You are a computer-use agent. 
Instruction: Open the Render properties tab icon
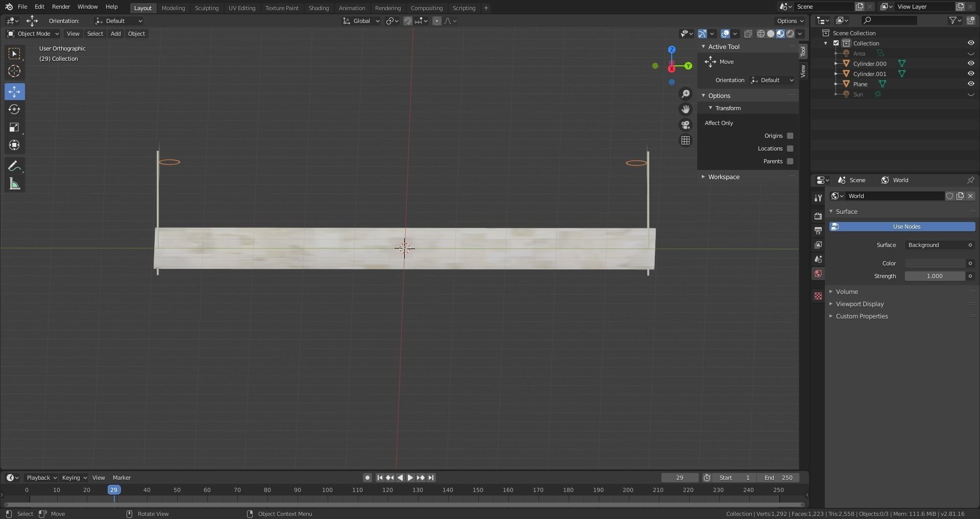pos(818,216)
